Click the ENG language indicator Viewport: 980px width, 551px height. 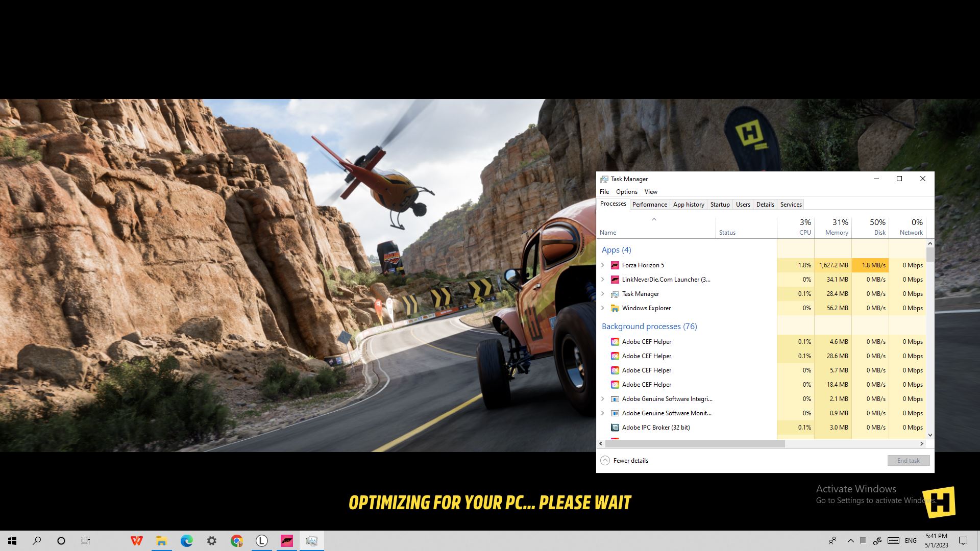911,541
